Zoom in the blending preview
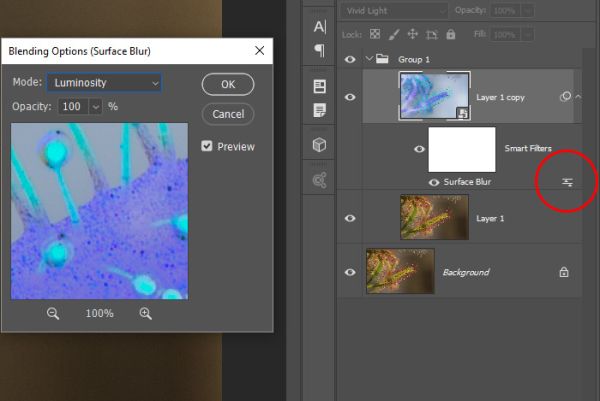The height and width of the screenshot is (401, 600). pos(145,313)
